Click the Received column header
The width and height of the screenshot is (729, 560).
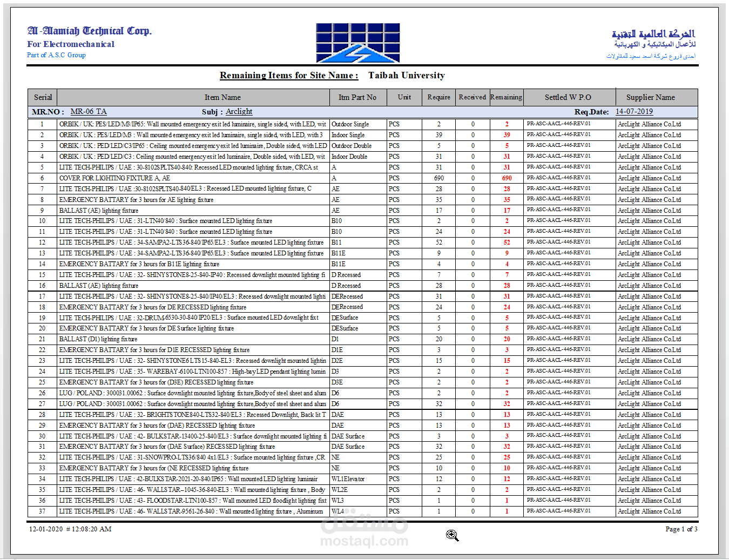tap(473, 97)
